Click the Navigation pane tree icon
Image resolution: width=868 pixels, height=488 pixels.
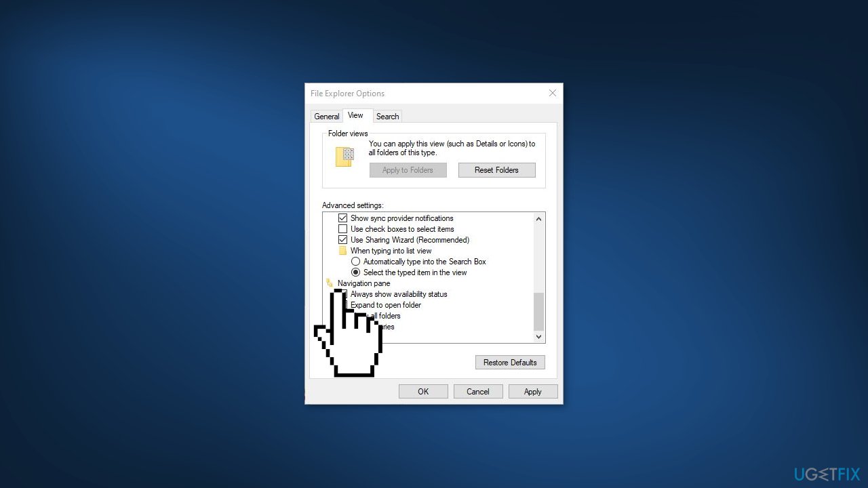[x=331, y=283]
